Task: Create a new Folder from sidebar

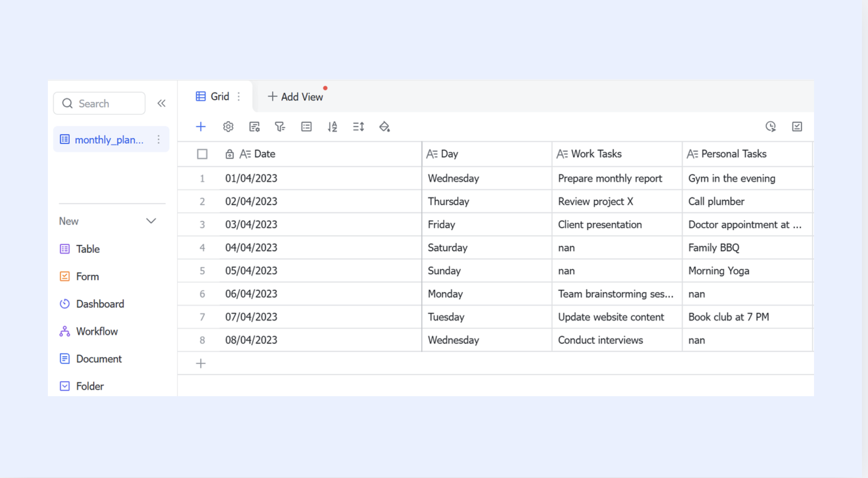Action: pyautogui.click(x=82, y=386)
